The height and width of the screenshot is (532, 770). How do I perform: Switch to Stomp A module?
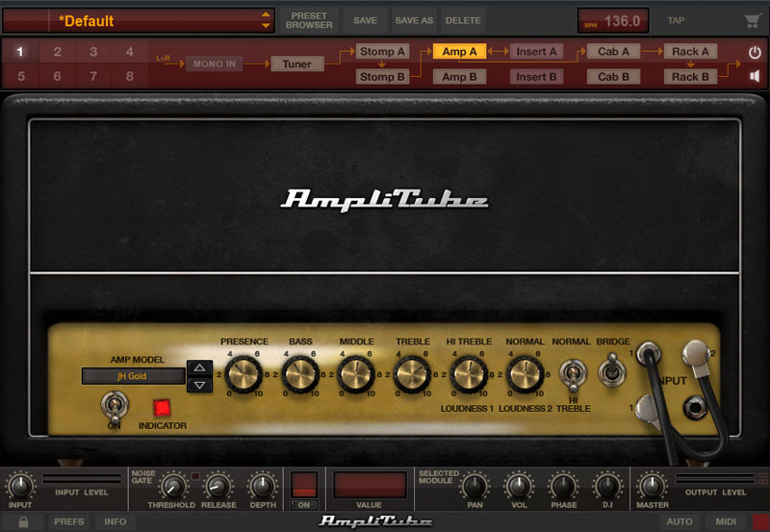point(382,52)
